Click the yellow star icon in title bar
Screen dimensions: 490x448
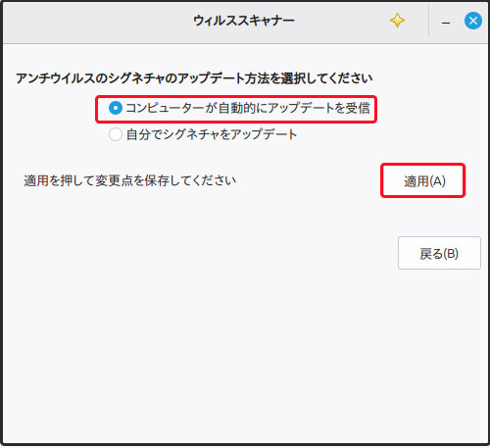tap(397, 21)
